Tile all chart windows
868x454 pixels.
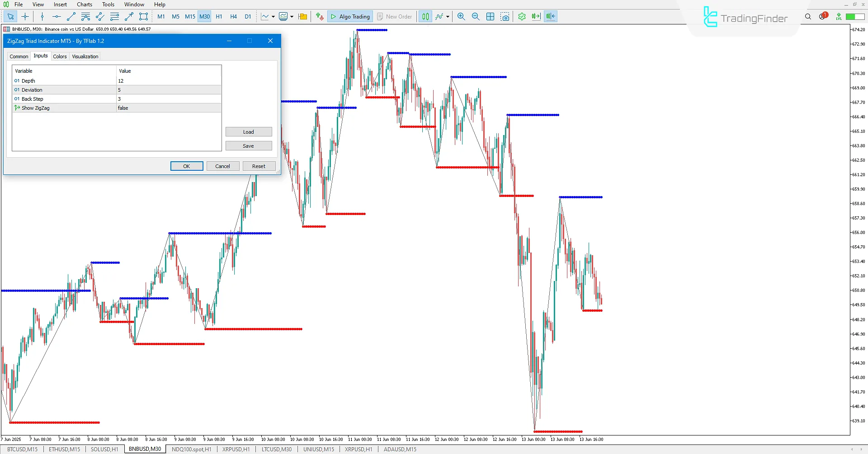pos(490,16)
